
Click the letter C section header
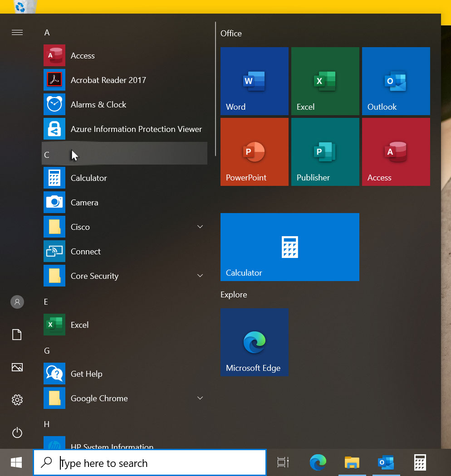47,155
